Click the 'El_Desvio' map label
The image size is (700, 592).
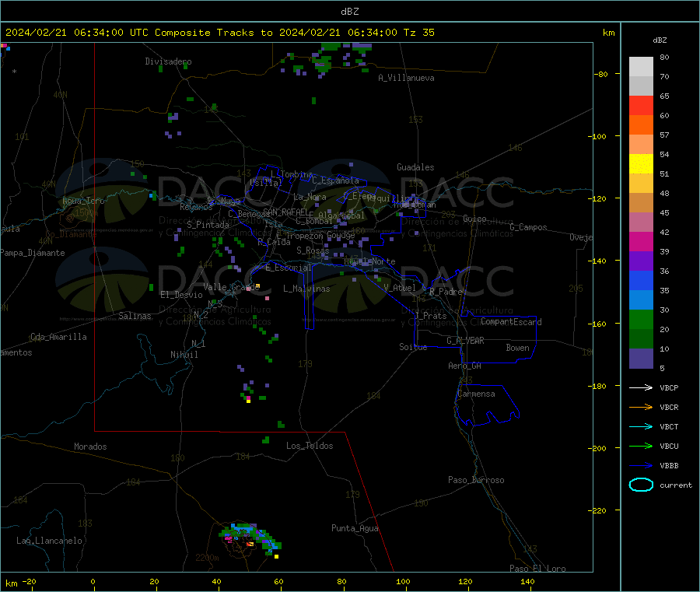click(x=181, y=295)
